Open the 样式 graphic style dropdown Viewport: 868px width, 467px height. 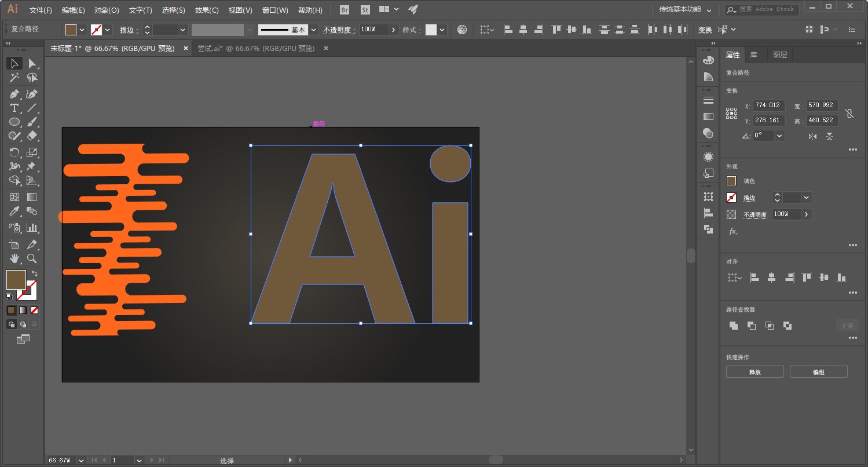[x=442, y=30]
